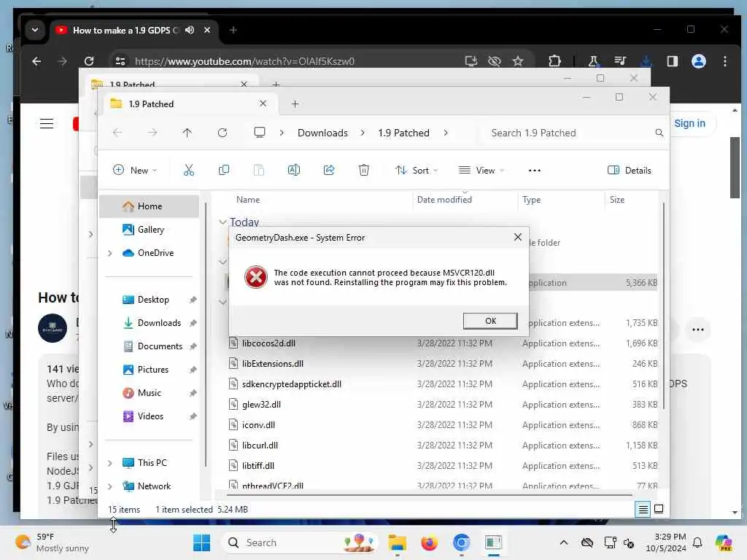The image size is (747, 560).
Task: Select Downloads in the address breadcrumb
Action: [322, 133]
